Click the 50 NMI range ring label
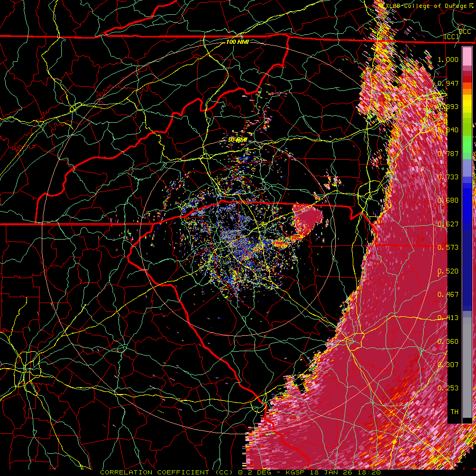Image resolution: width=476 pixels, height=476 pixels. click(237, 140)
